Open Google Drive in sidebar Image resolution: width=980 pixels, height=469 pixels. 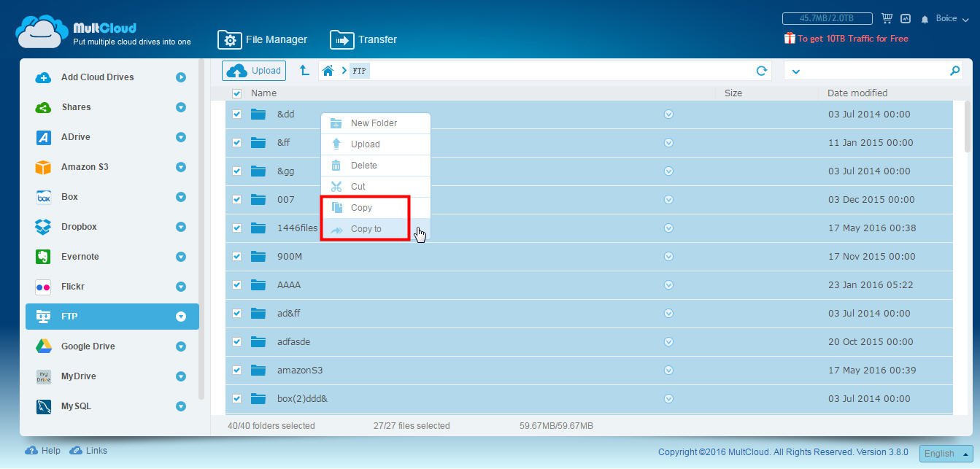88,346
